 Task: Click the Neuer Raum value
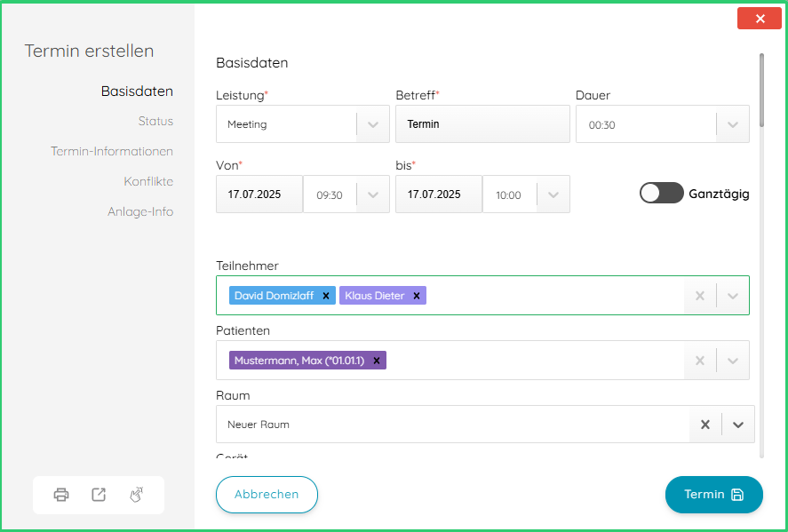[x=259, y=425]
